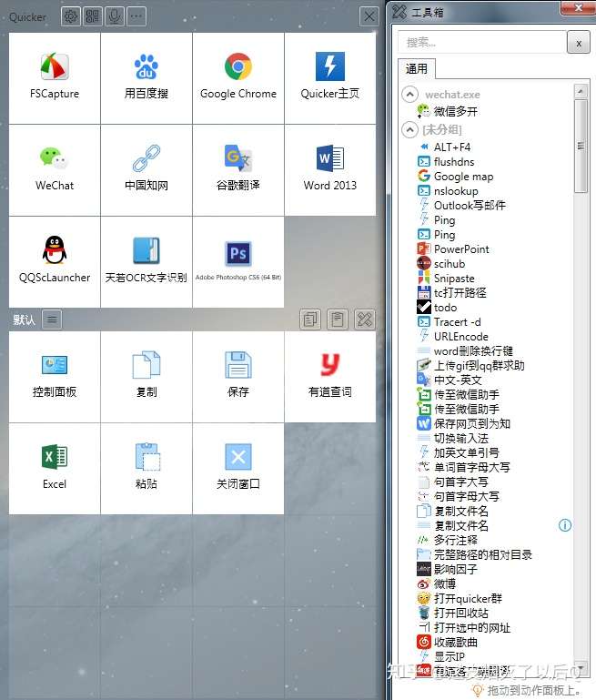
Task: Select 切换输入法 action
Action: (x=452, y=439)
